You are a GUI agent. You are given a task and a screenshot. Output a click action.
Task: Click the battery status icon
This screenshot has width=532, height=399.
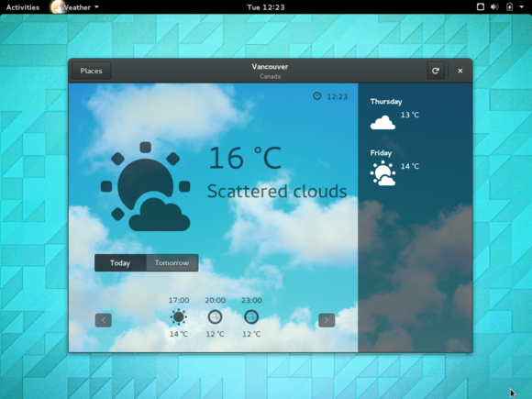tap(509, 6)
